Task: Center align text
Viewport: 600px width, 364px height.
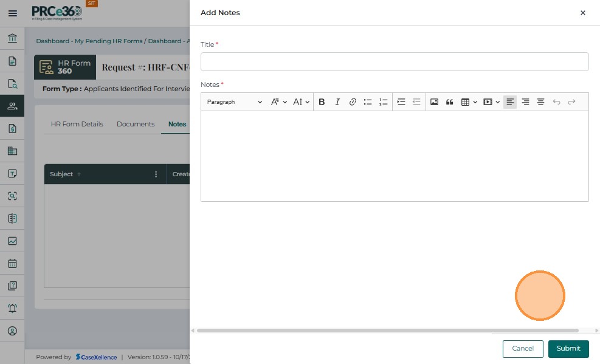Action: (540, 101)
